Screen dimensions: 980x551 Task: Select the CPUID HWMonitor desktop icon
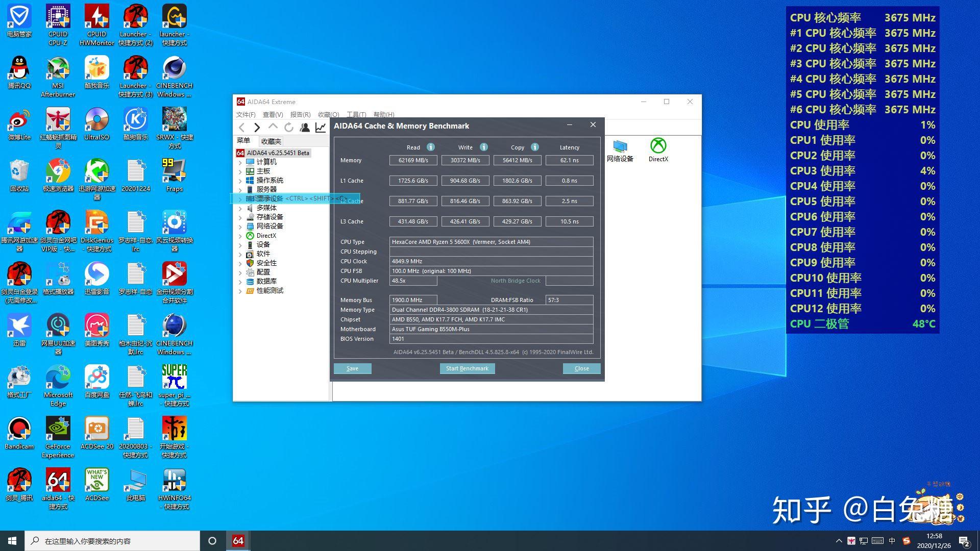[96, 25]
